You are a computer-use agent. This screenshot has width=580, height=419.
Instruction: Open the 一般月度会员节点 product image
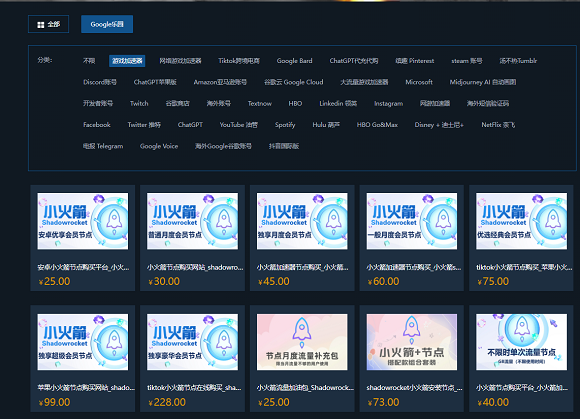point(412,221)
